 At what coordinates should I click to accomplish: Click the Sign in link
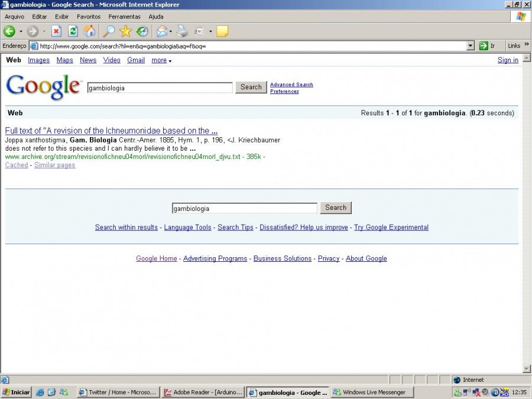pos(508,60)
